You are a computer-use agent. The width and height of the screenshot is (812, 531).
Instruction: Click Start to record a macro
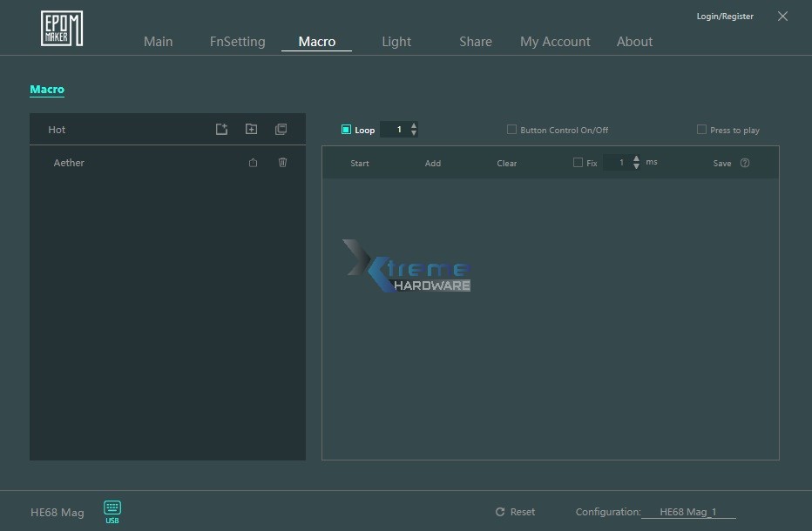pyautogui.click(x=359, y=163)
